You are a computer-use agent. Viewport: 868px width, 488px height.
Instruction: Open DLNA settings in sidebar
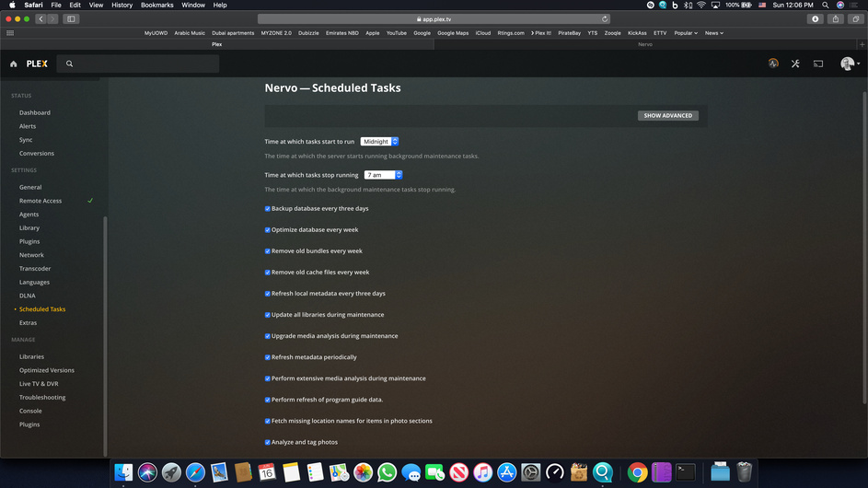[27, 296]
